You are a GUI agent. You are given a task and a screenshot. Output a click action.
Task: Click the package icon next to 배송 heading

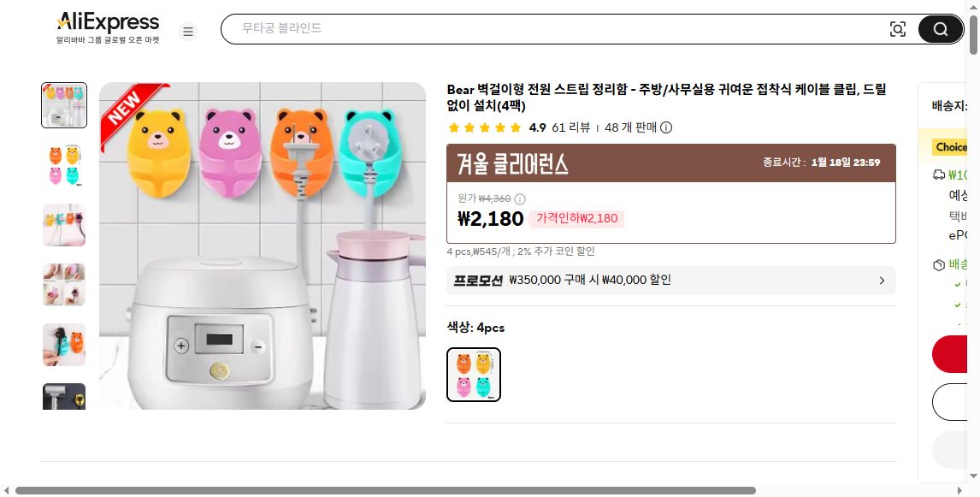coord(936,265)
